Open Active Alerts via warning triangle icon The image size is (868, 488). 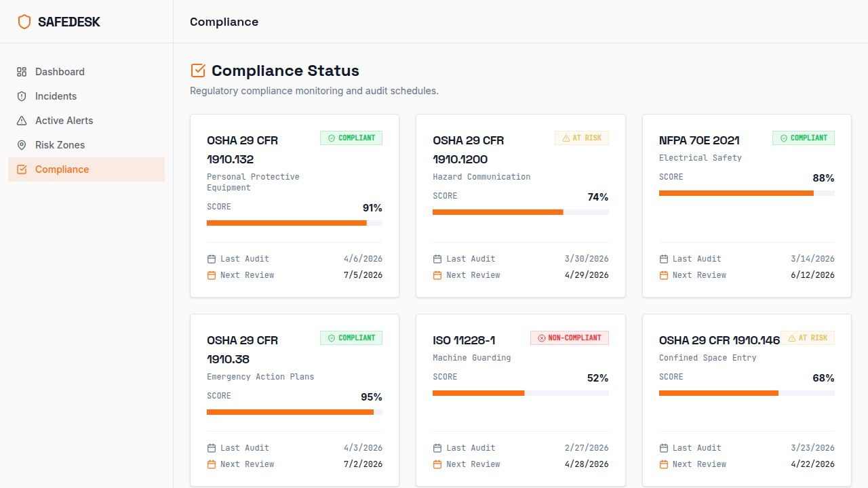[21, 121]
